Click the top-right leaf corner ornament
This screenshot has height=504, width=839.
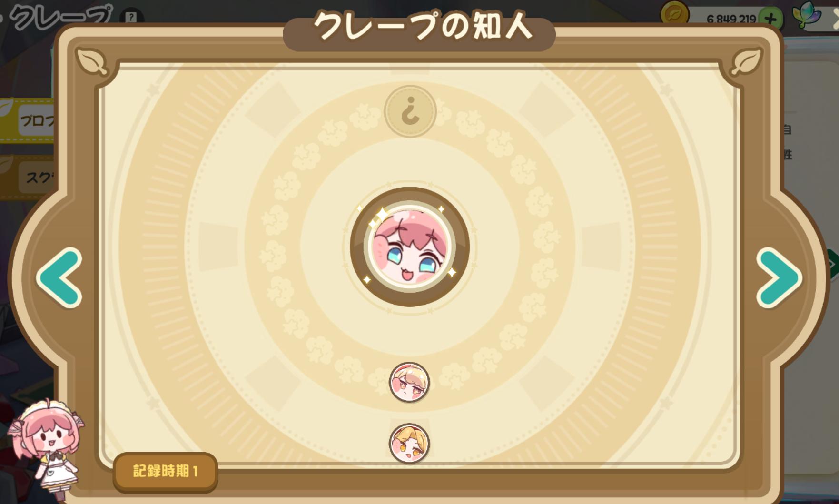click(x=747, y=62)
